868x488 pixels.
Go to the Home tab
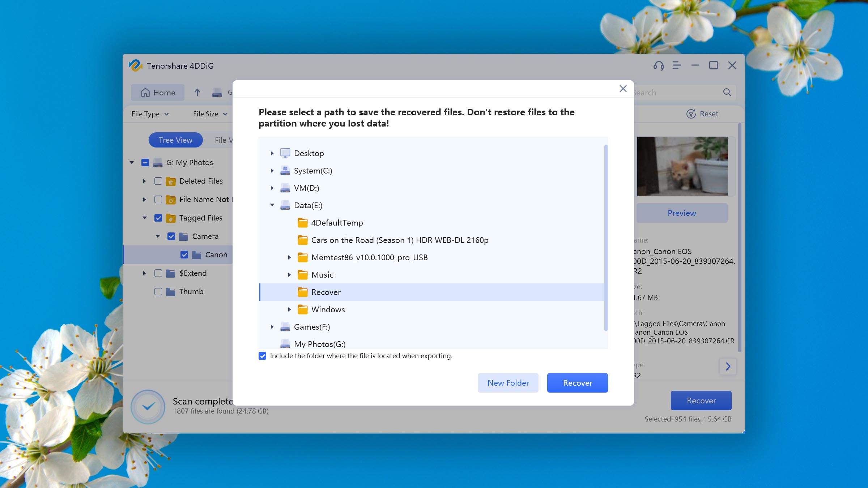click(158, 93)
